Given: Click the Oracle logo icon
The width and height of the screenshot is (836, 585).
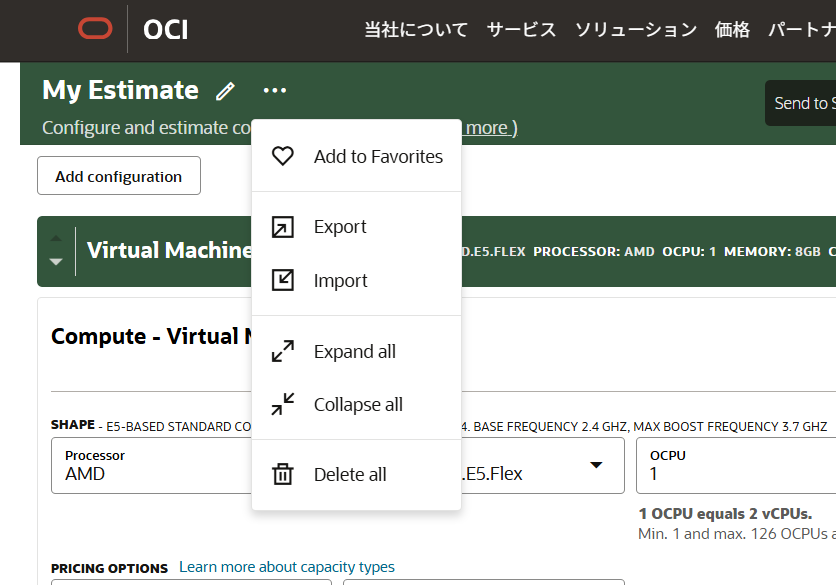Looking at the screenshot, I should pyautogui.click(x=95, y=29).
